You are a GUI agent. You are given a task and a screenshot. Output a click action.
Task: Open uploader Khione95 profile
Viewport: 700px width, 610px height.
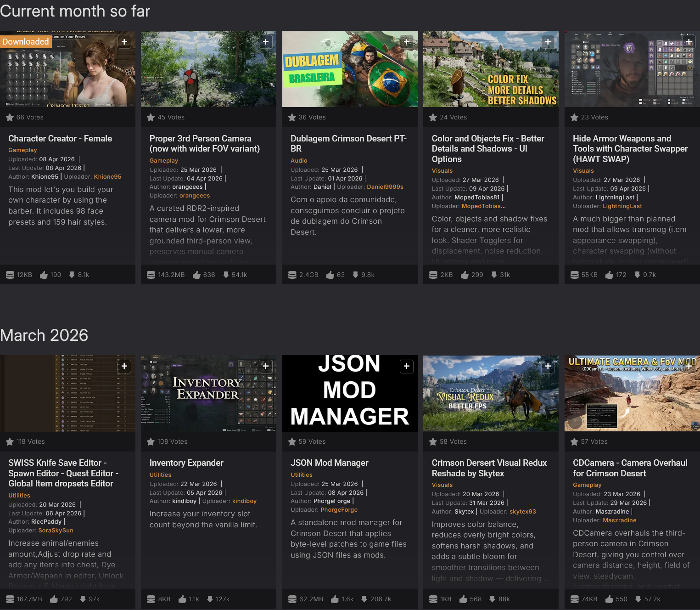pos(108,177)
